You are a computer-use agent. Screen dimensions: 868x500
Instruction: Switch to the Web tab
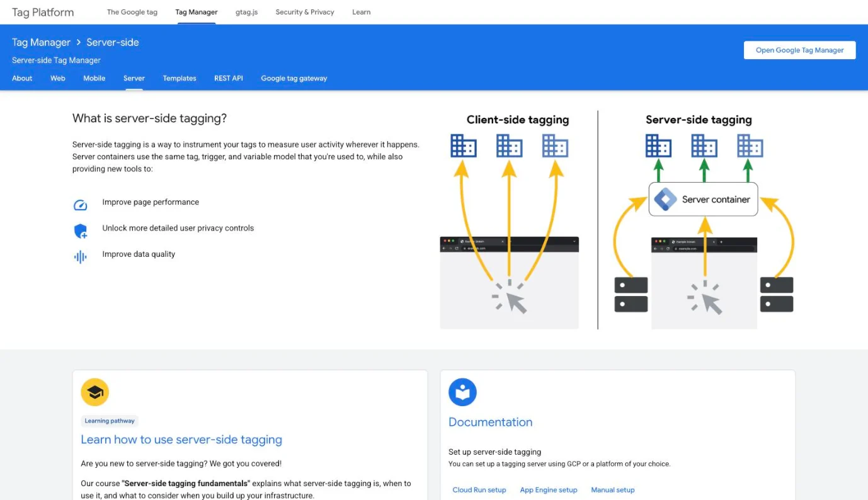(58, 78)
